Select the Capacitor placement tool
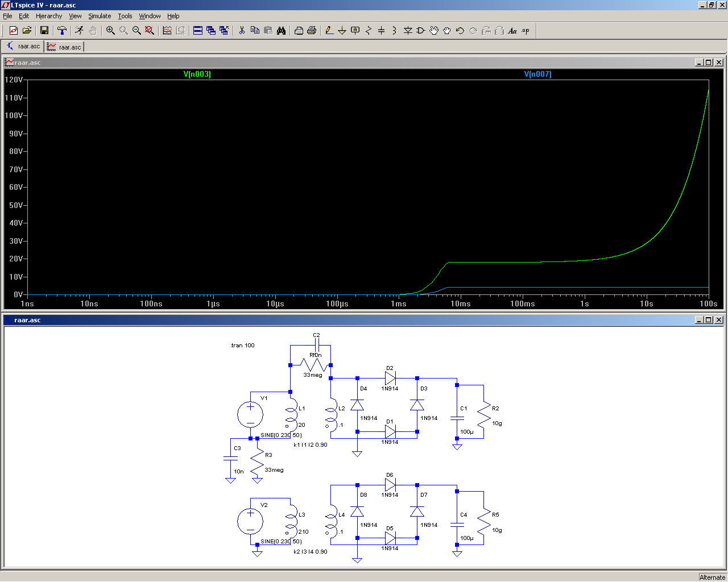The height and width of the screenshot is (582, 728). 382,31
